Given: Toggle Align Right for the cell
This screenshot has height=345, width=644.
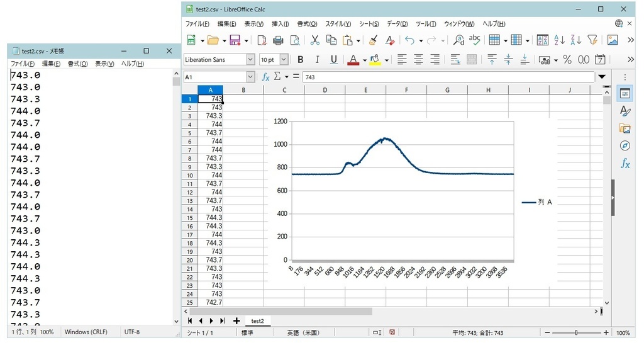Looking at the screenshot, I should pos(435,60).
